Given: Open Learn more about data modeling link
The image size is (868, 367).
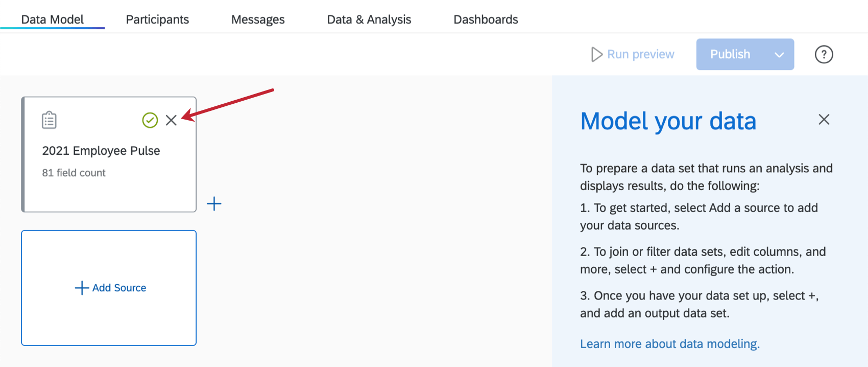Looking at the screenshot, I should 669,344.
